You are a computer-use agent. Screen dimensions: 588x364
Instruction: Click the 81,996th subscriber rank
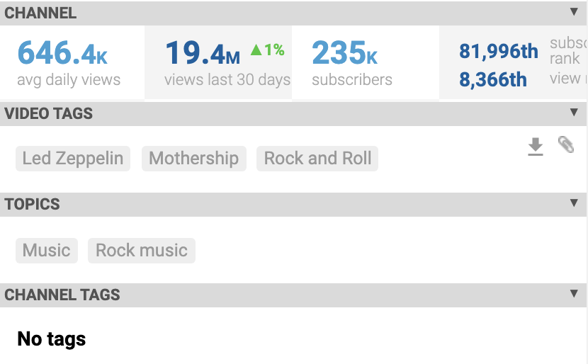[499, 51]
